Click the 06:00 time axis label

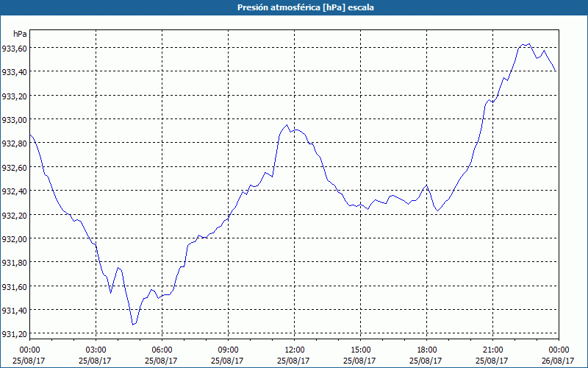click(162, 350)
